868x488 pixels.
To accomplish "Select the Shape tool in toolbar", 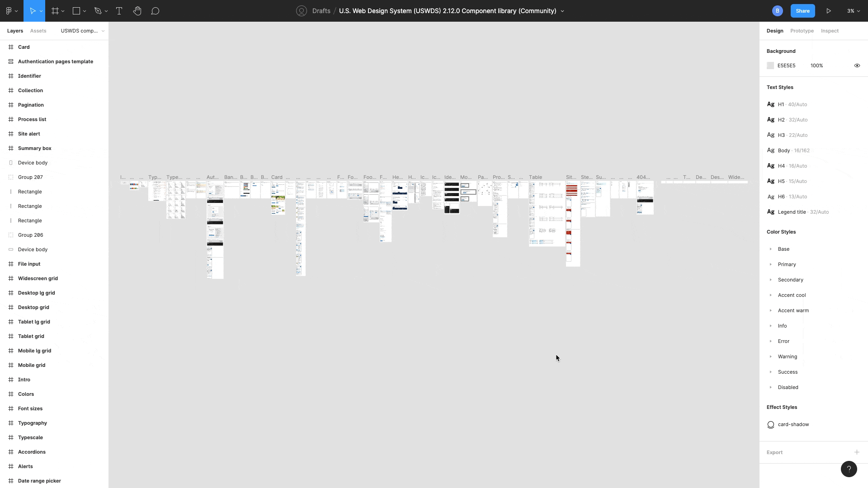I will tap(76, 11).
